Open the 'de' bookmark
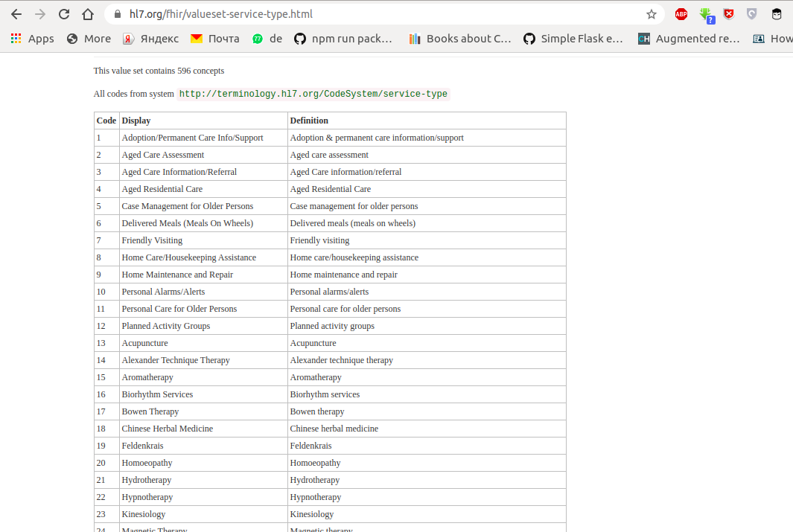 (x=267, y=39)
